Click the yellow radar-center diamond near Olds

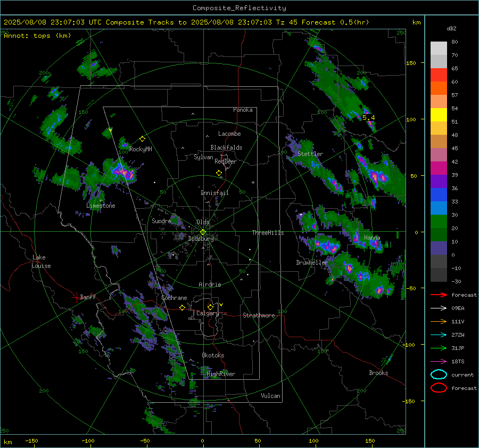203,232
